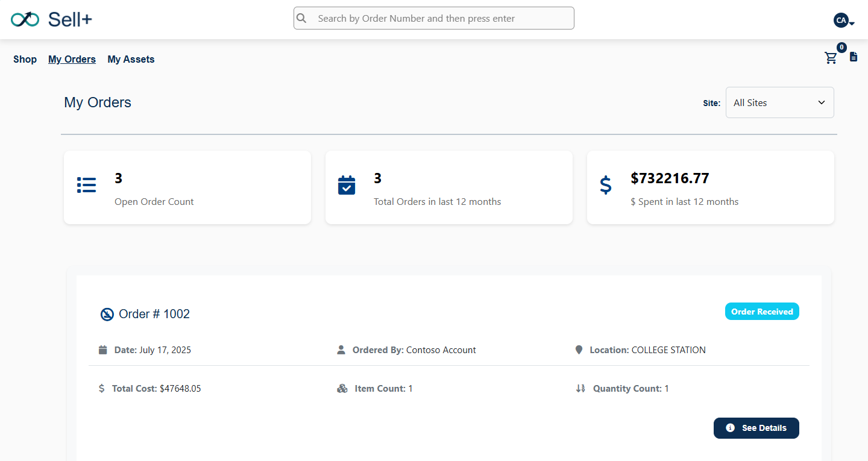Click the Sell+ infinity logo icon

[x=25, y=19]
